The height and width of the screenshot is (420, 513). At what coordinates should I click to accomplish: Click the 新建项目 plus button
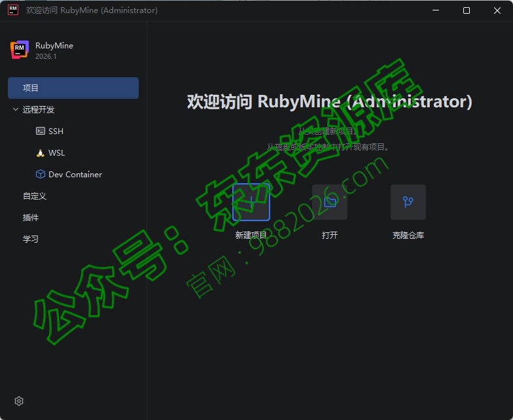[251, 202]
